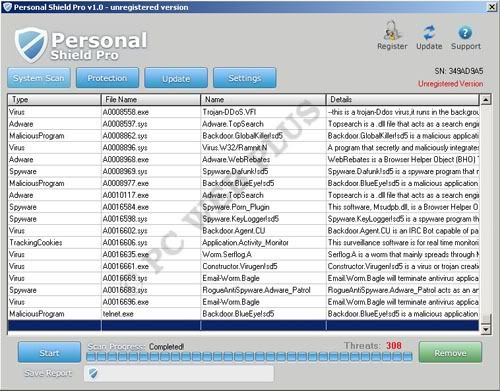Image resolution: width=500 pixels, height=391 pixels.
Task: Click Spyware.KeyLogger!sd5 name cell
Action: pos(263,219)
